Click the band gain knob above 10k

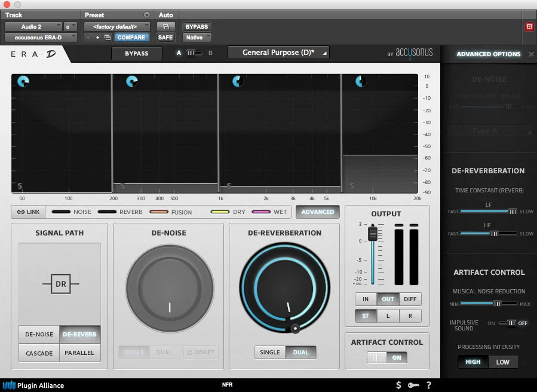[361, 81]
